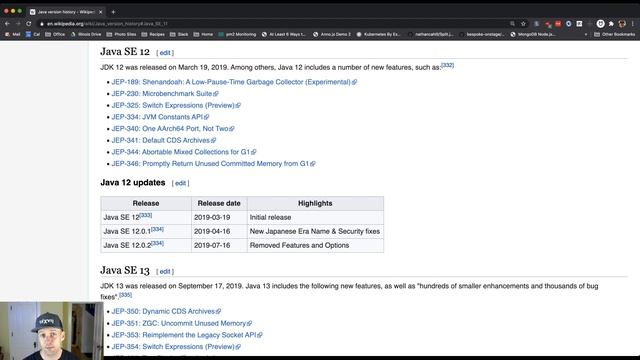Viewport: 640px width, 360px height.
Task: Edit the Java SE 12 section
Action: (x=165, y=53)
